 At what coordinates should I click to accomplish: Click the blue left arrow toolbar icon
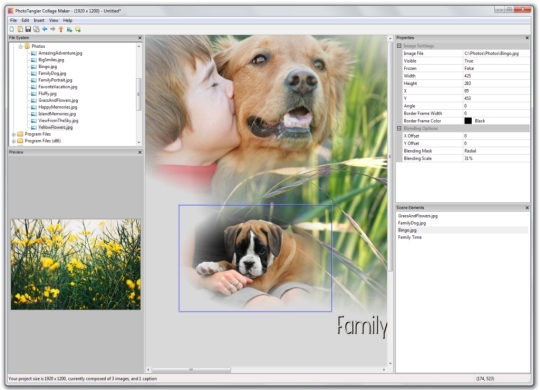coord(45,29)
